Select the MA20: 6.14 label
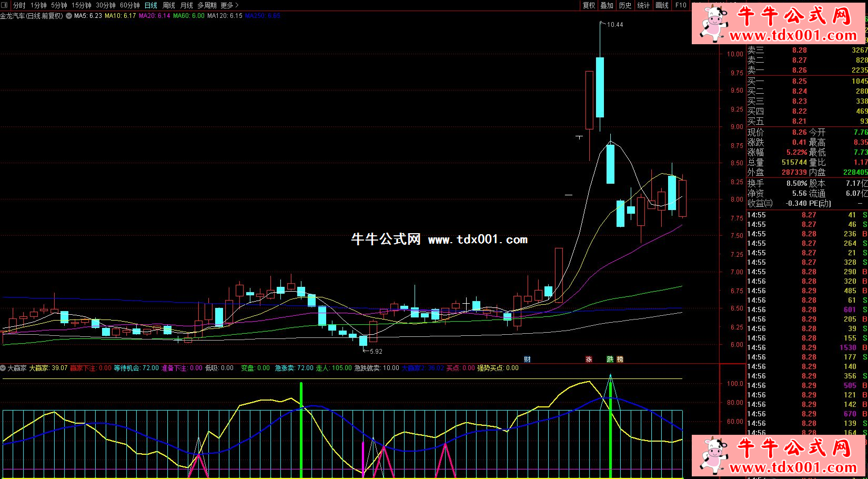The height and width of the screenshot is (479, 868). tap(155, 16)
